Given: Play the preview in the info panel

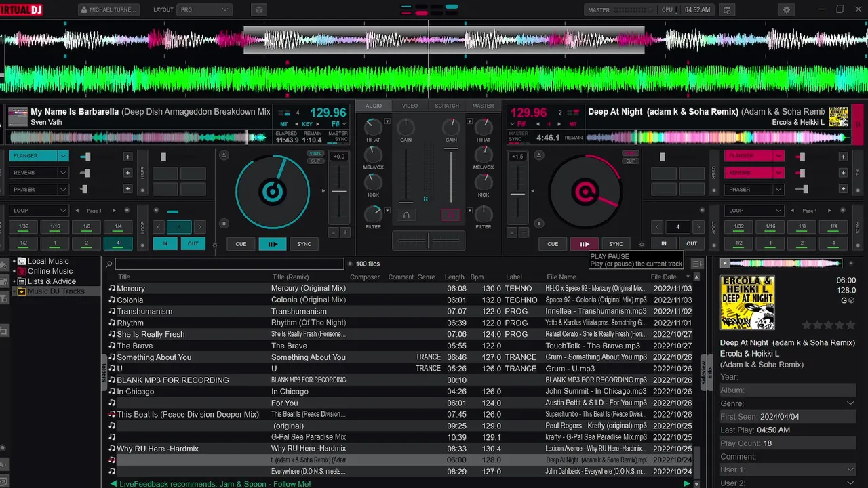Looking at the screenshot, I should (x=724, y=264).
